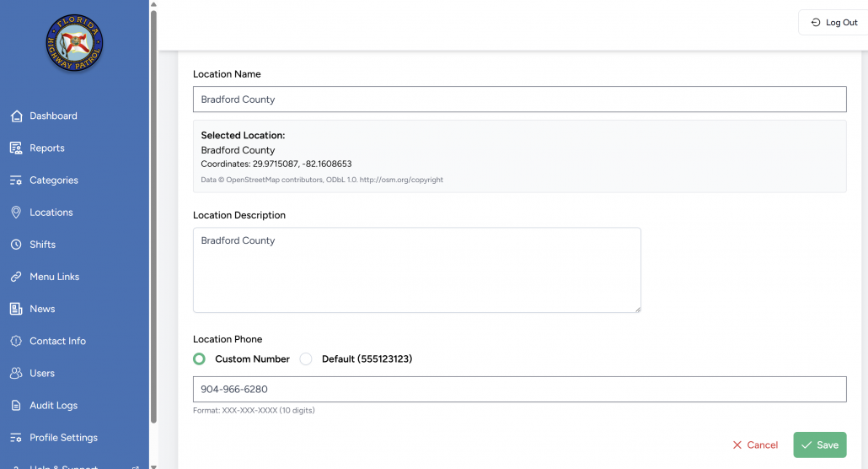
Task: Open Profile Settings in sidebar
Action: point(63,438)
